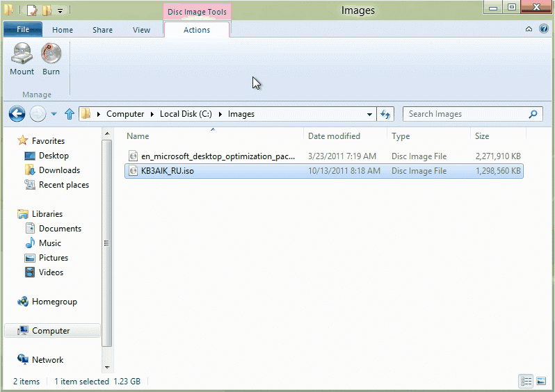555x392 pixels.
Task: Click the Properties quick access icon
Action: [32, 10]
